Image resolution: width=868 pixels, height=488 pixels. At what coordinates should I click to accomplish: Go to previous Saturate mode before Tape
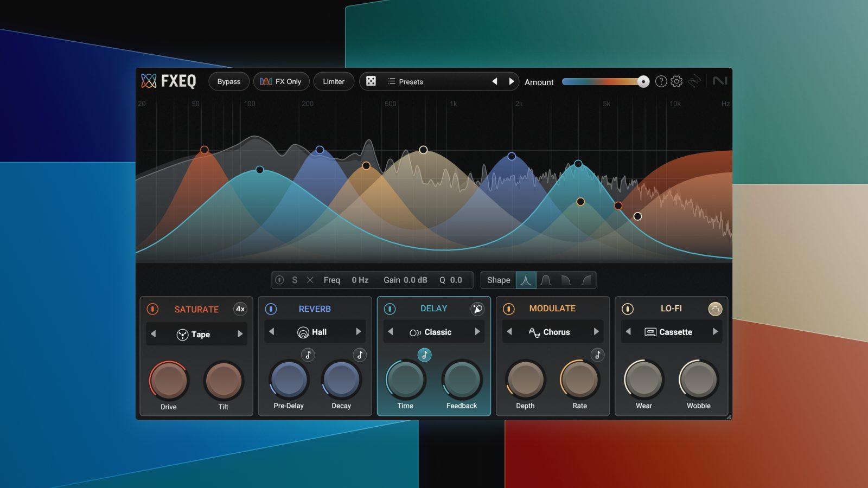click(x=153, y=334)
